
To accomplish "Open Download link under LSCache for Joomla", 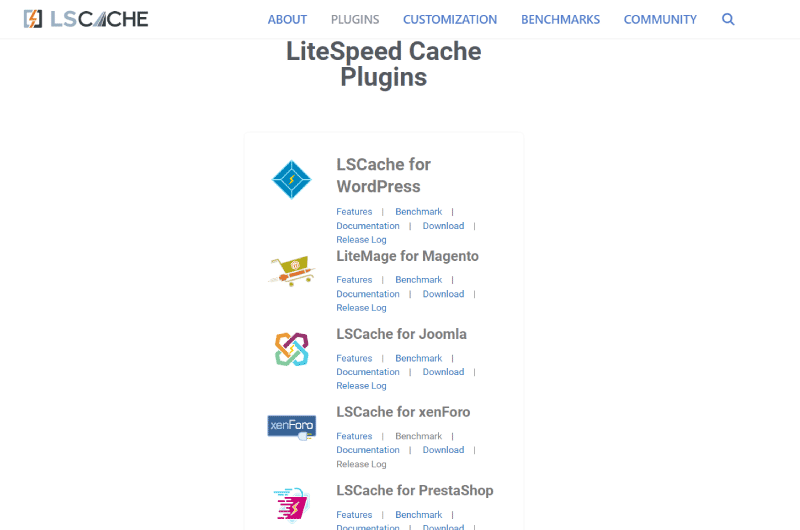I will [x=443, y=372].
